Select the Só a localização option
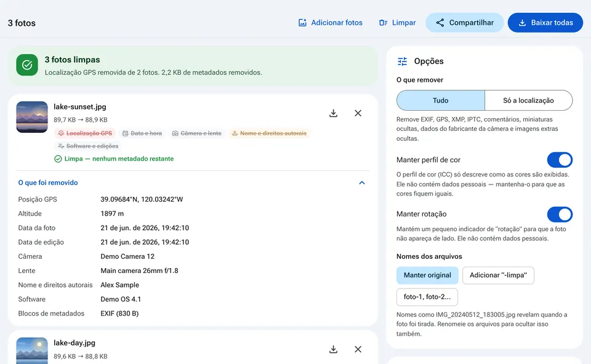This screenshot has width=591, height=364. [x=528, y=100]
